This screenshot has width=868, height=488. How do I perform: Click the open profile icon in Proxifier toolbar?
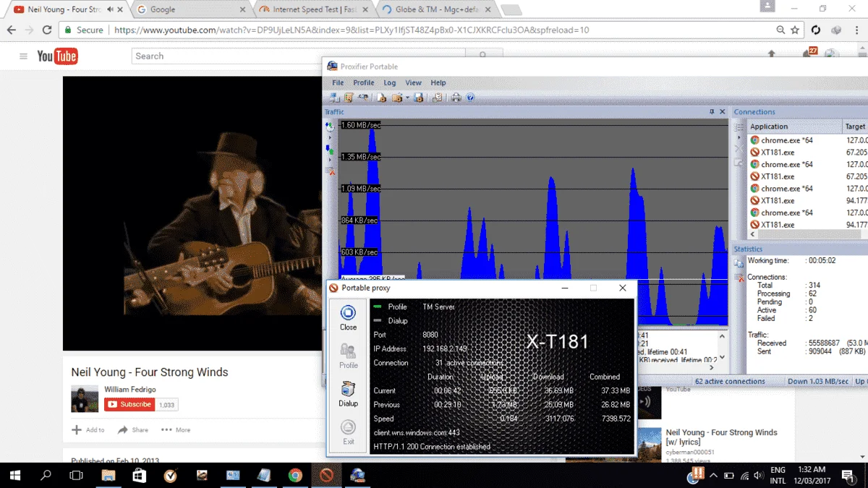[x=397, y=98]
